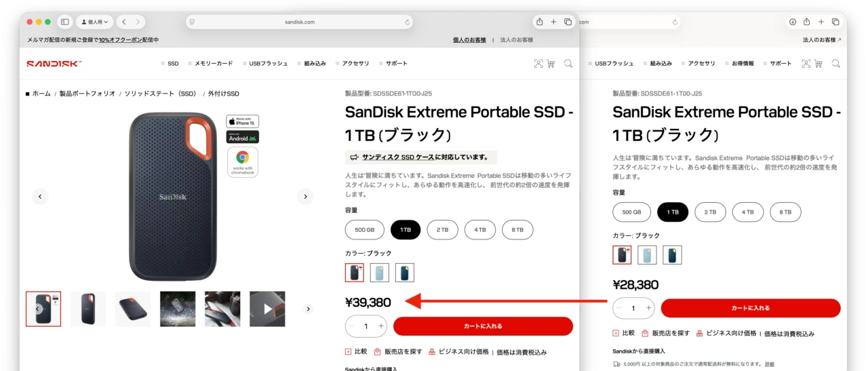
Task: Go forward in the front Safari window
Action: coord(138,22)
